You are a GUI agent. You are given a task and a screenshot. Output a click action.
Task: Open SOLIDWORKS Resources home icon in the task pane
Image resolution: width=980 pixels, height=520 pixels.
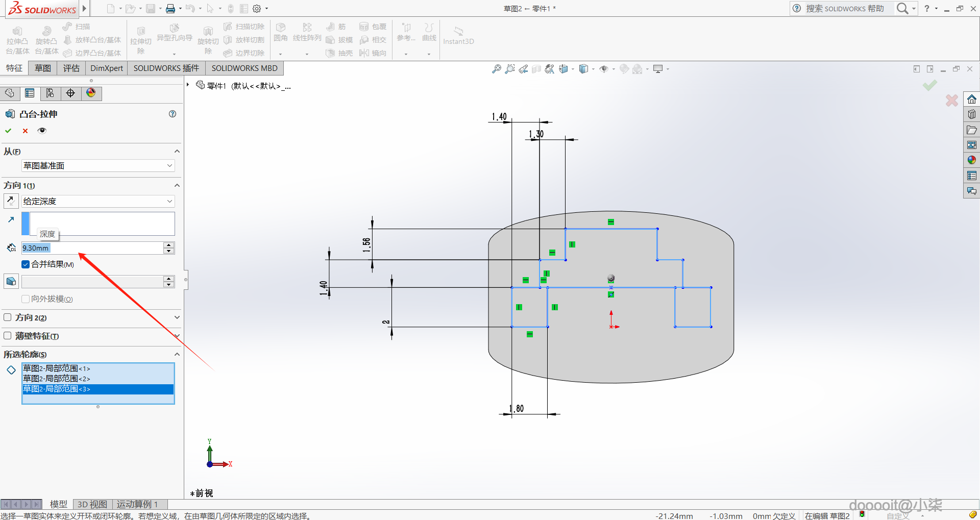[x=972, y=99]
